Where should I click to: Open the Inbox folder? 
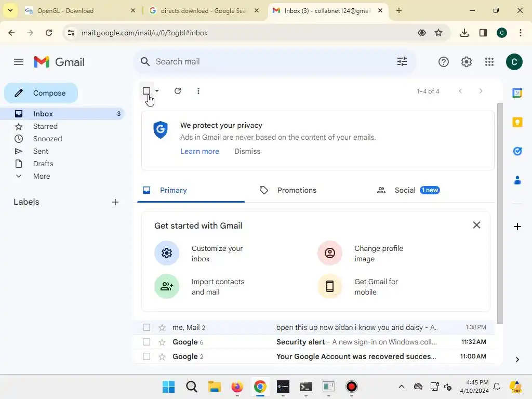pos(62,114)
